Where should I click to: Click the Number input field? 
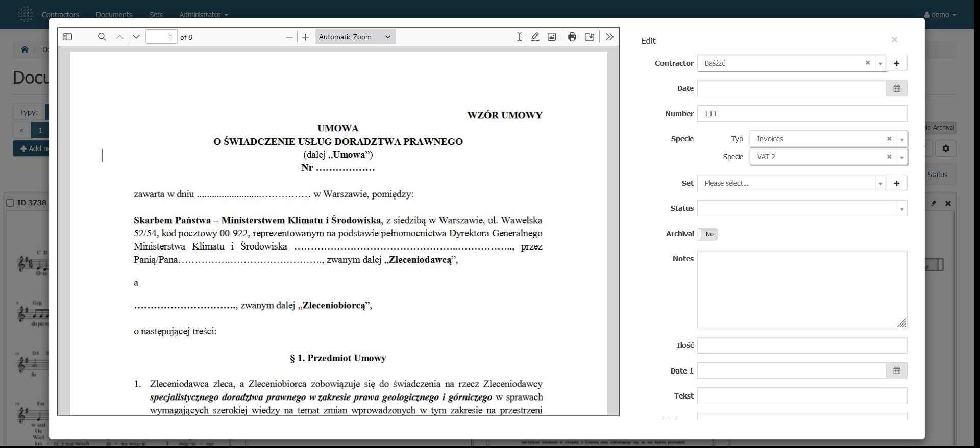point(802,114)
